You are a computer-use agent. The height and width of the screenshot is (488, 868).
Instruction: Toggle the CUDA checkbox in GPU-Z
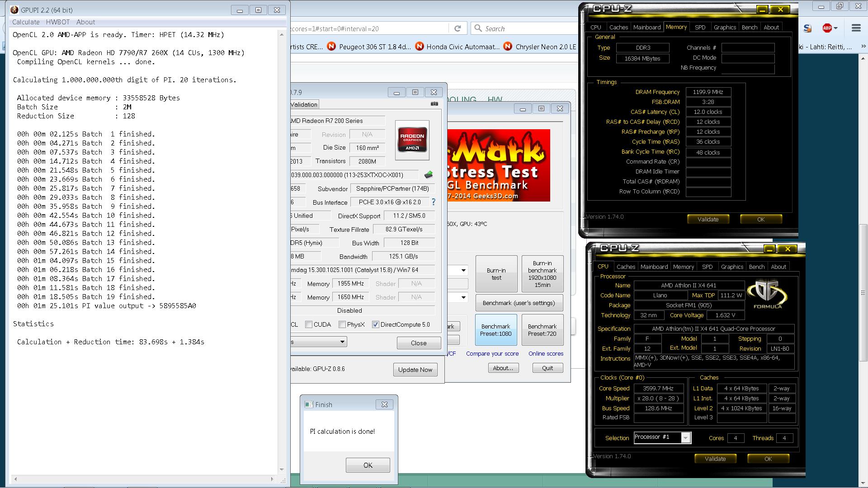coord(309,324)
